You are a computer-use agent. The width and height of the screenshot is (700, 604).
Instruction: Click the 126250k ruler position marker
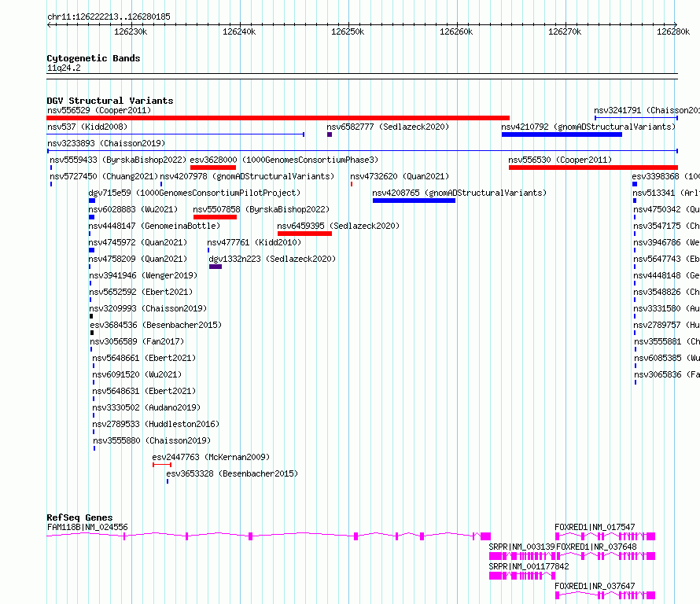coord(348,31)
